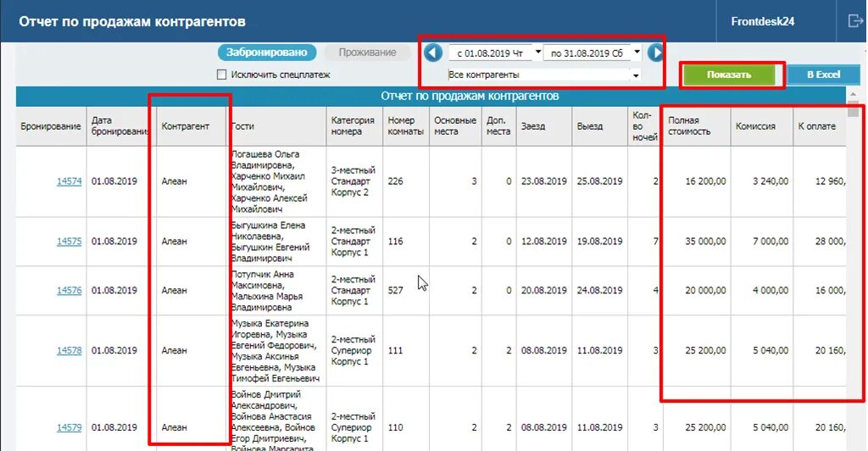Select commission cell 4 000,00
The width and height of the screenshot is (868, 451).
762,291
